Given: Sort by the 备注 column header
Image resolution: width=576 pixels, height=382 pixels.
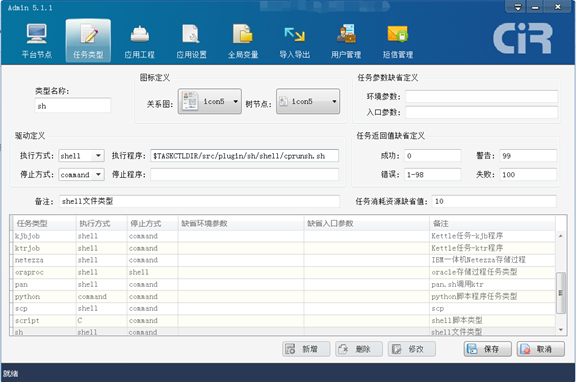Looking at the screenshot, I should [x=492, y=223].
